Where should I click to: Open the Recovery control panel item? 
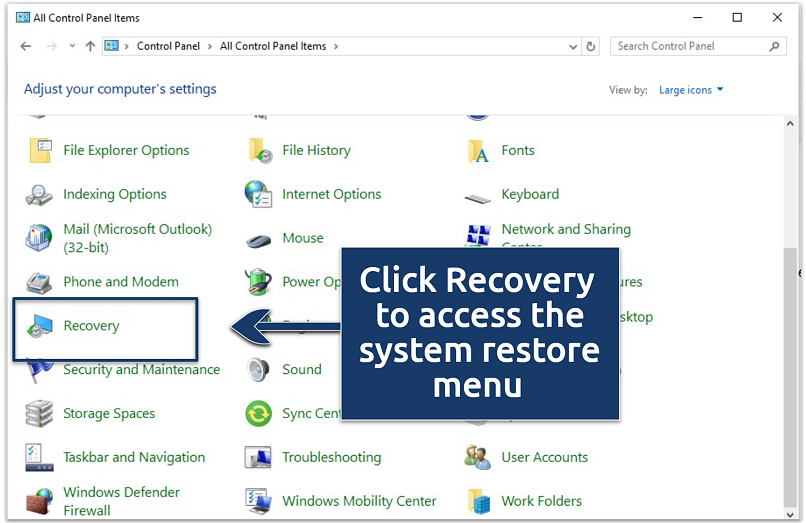click(x=90, y=326)
